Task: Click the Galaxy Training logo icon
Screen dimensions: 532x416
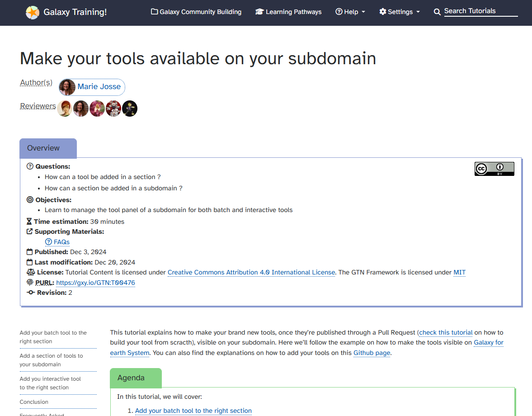Action: [x=33, y=13]
